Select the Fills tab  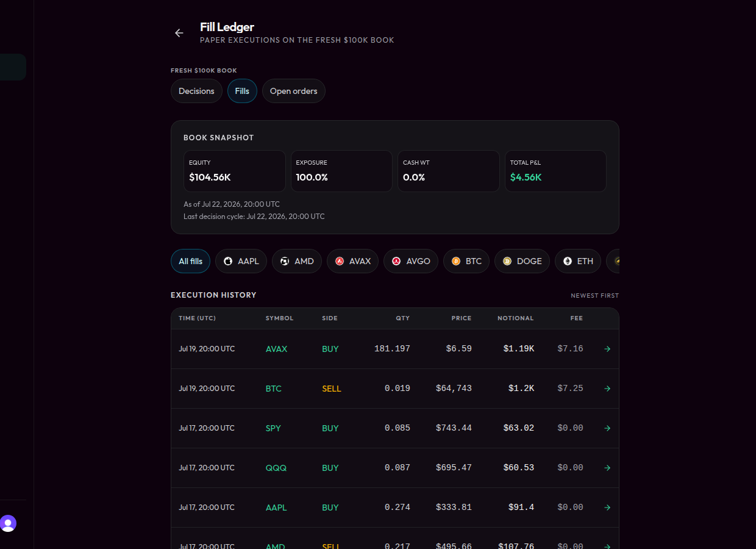point(242,91)
